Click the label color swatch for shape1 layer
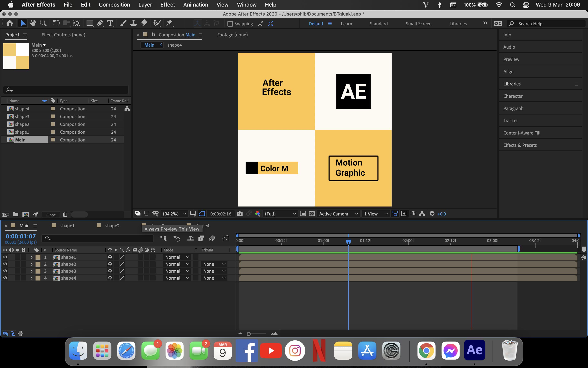Viewport: 588px width, 368px height. [x=38, y=257]
